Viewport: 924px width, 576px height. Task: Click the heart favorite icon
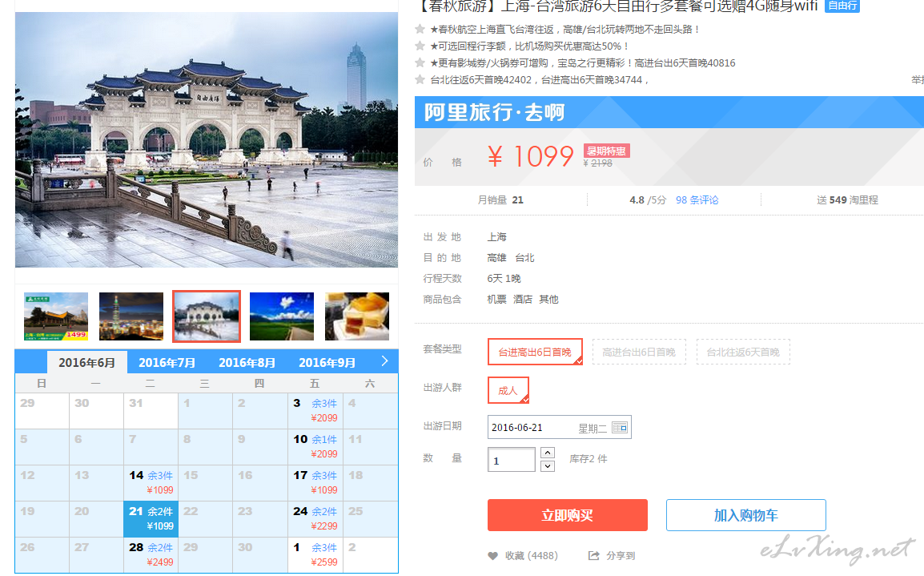[493, 556]
